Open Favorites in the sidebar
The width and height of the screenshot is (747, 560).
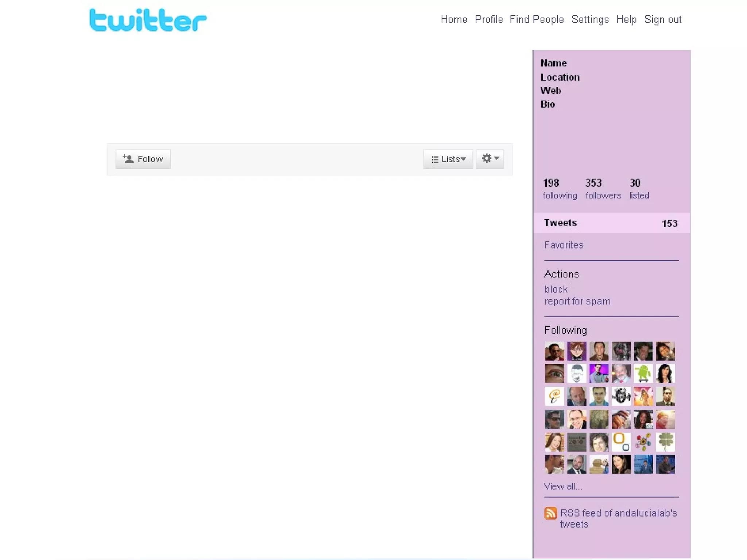pos(564,245)
